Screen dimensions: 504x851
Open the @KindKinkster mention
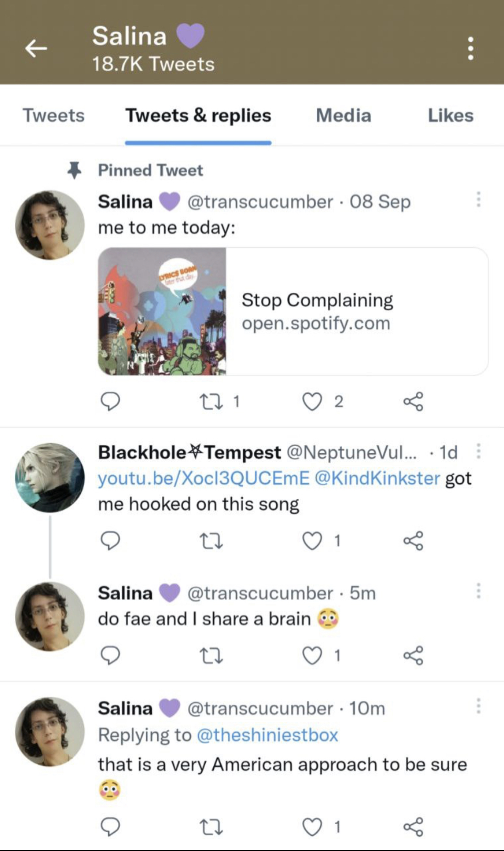click(x=377, y=478)
